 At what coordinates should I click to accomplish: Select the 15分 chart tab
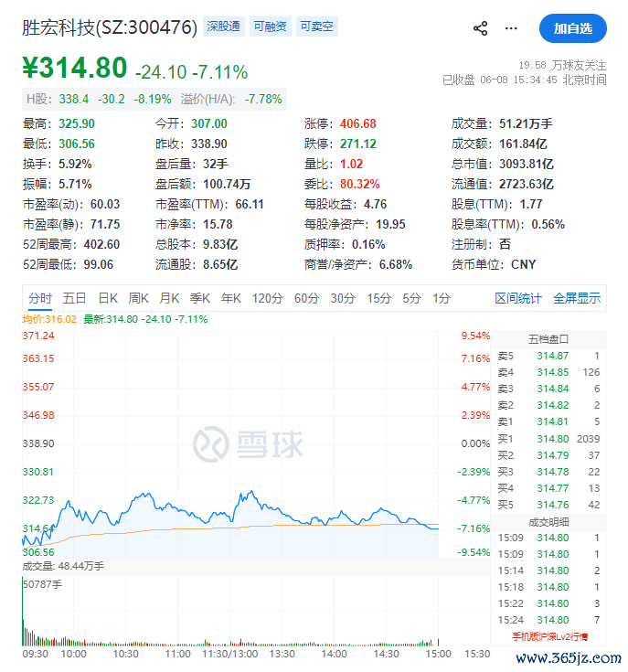(x=379, y=298)
